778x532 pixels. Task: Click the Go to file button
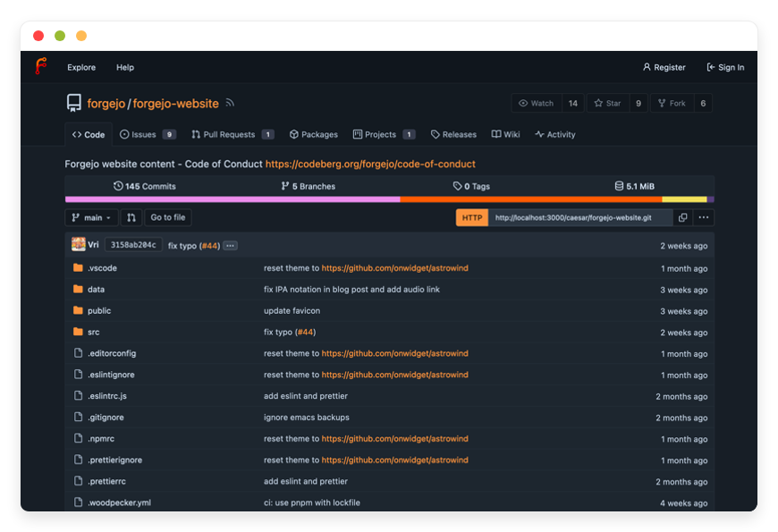click(168, 217)
